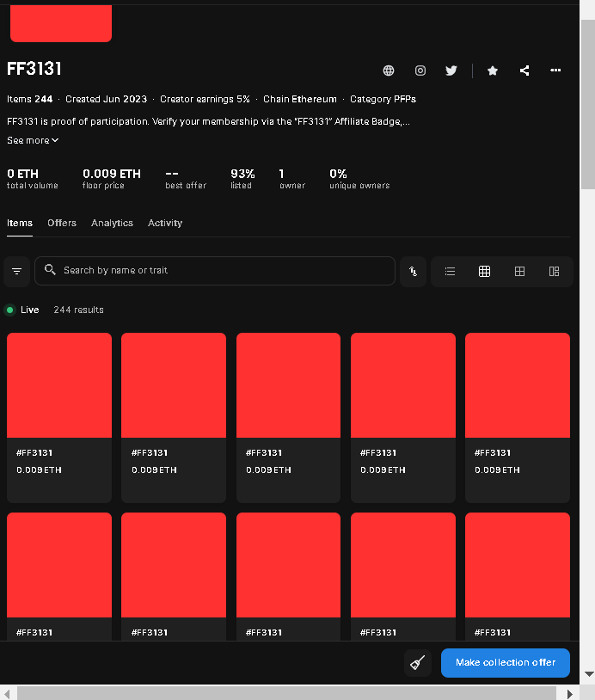Click the 0% unique owners stat
595x700 pixels.
pyautogui.click(x=359, y=179)
